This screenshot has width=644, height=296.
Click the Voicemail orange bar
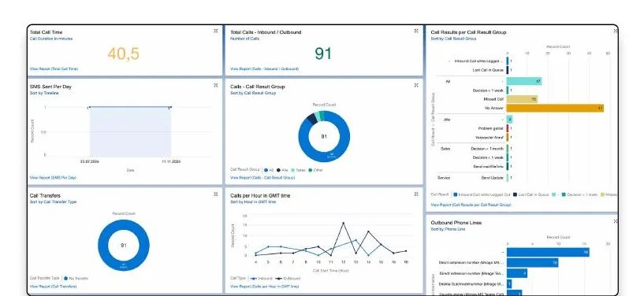tap(507, 137)
